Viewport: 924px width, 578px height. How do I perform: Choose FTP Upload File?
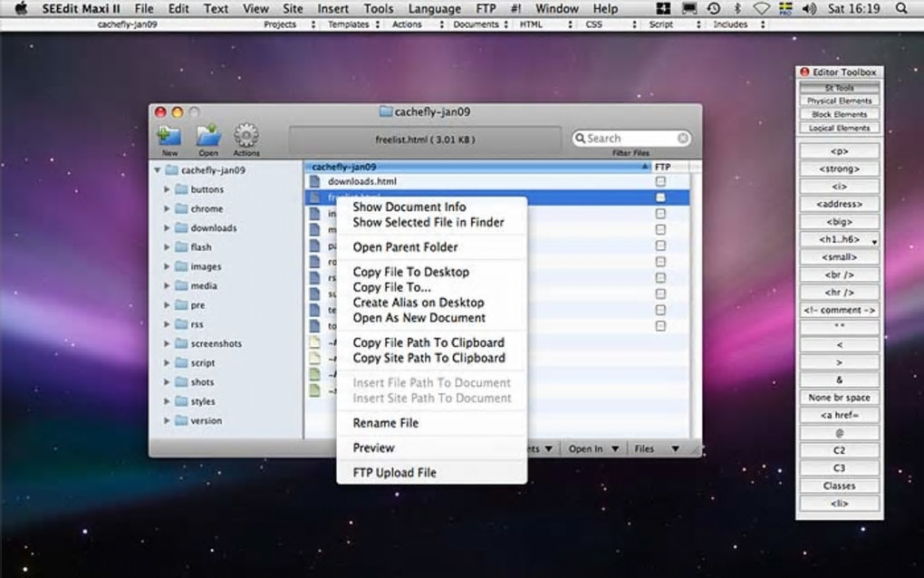click(394, 472)
